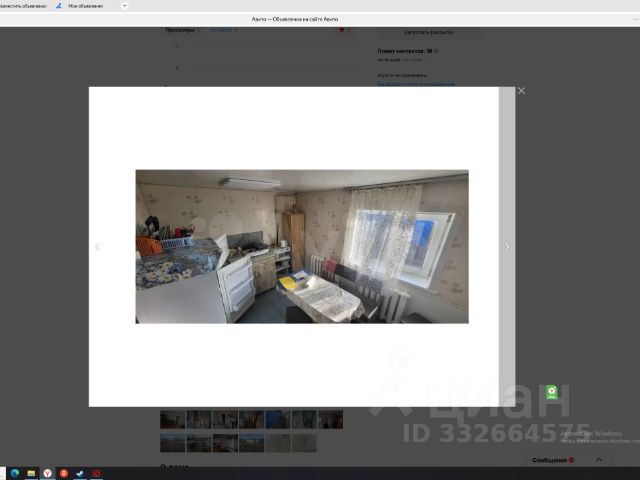Open the first thumbnail in the bottom row
Image resolution: width=640 pixels, height=480 pixels.
pos(172,443)
